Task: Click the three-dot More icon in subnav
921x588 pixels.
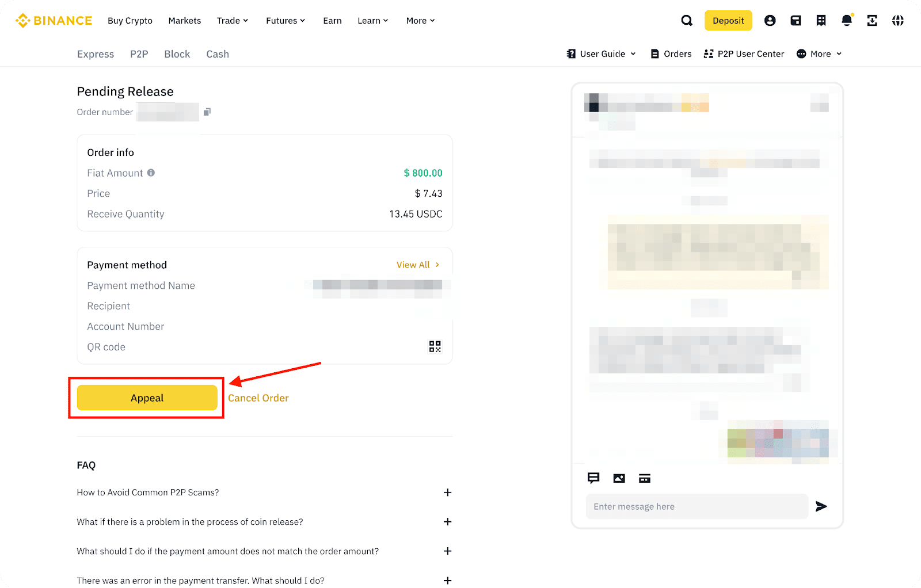Action: coord(801,54)
